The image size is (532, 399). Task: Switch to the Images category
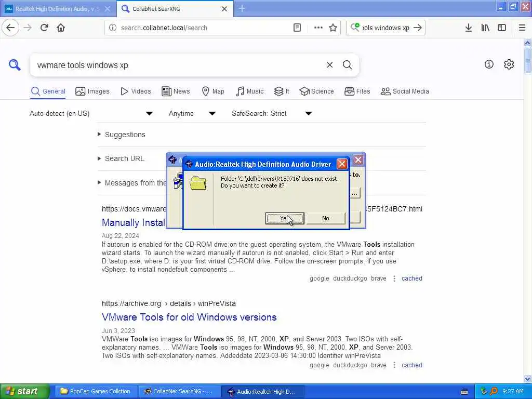92,91
